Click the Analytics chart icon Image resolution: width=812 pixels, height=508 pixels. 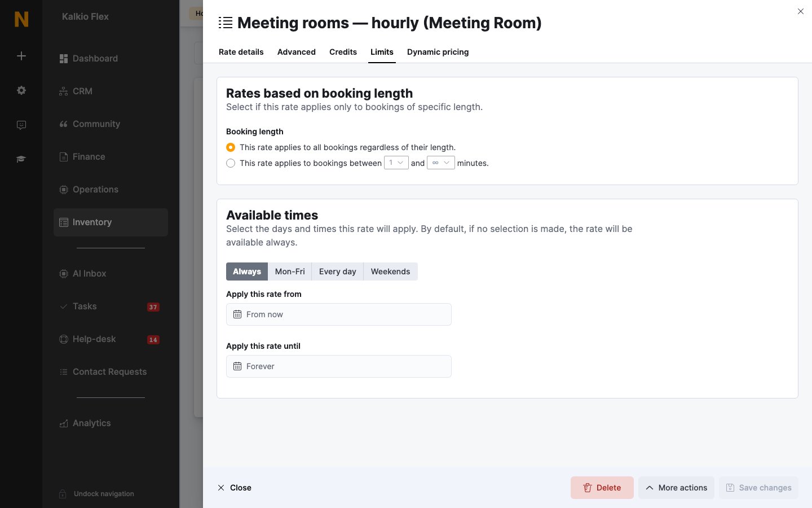[64, 423]
